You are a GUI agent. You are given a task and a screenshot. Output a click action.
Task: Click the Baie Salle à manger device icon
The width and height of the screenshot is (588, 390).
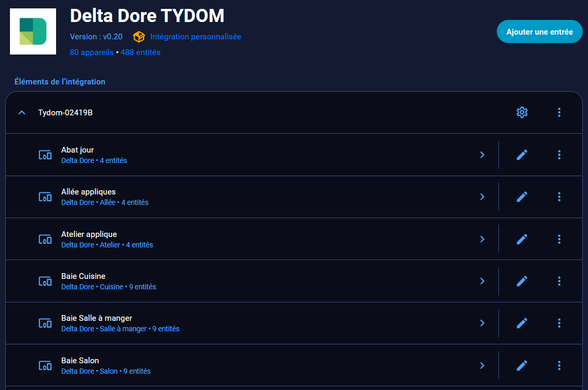[x=45, y=323]
